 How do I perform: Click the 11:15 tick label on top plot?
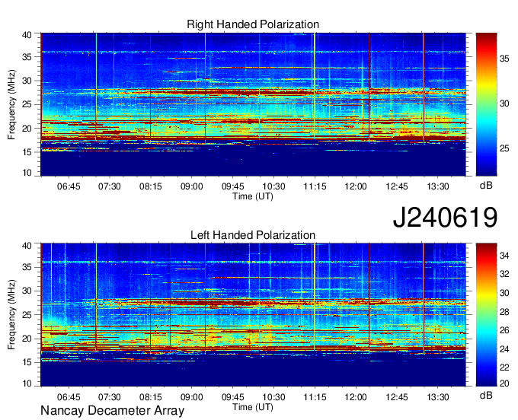click(315, 186)
